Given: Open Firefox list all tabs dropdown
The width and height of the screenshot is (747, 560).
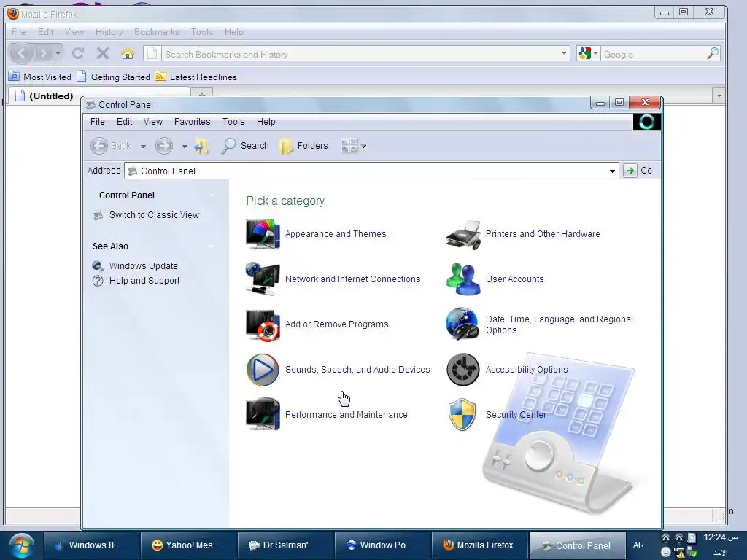Looking at the screenshot, I should 719,96.
